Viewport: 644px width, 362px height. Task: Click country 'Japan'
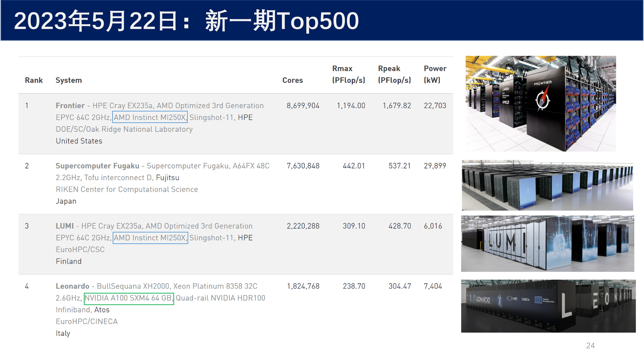[66, 201]
